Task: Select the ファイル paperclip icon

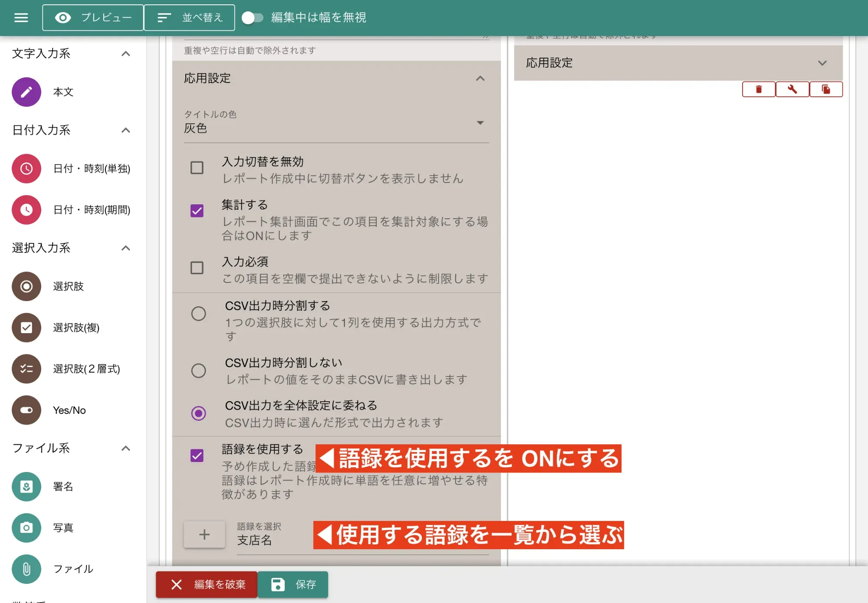Action: (x=26, y=569)
